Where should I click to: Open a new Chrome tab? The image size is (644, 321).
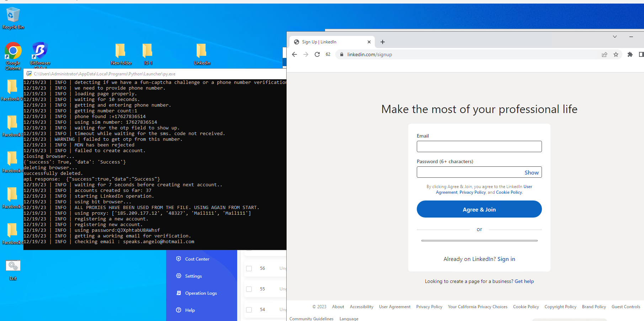pyautogui.click(x=383, y=42)
